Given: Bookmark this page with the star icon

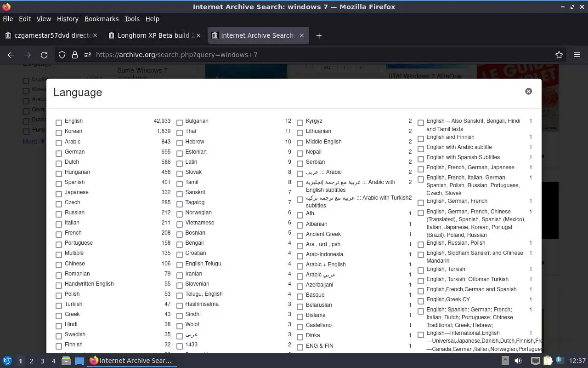Looking at the screenshot, I should coord(559,55).
